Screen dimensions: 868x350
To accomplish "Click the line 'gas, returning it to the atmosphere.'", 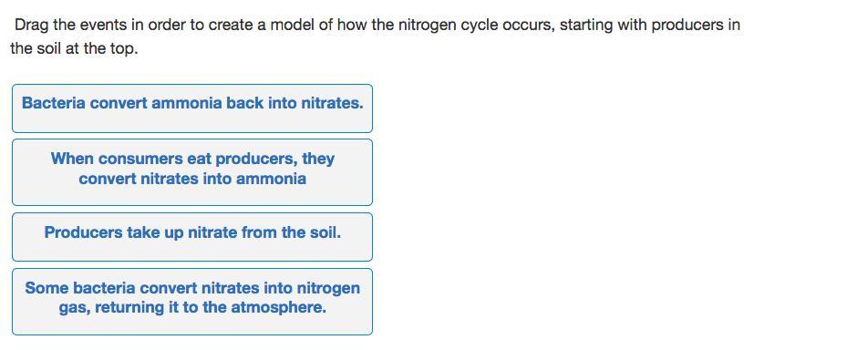I will point(192,308).
